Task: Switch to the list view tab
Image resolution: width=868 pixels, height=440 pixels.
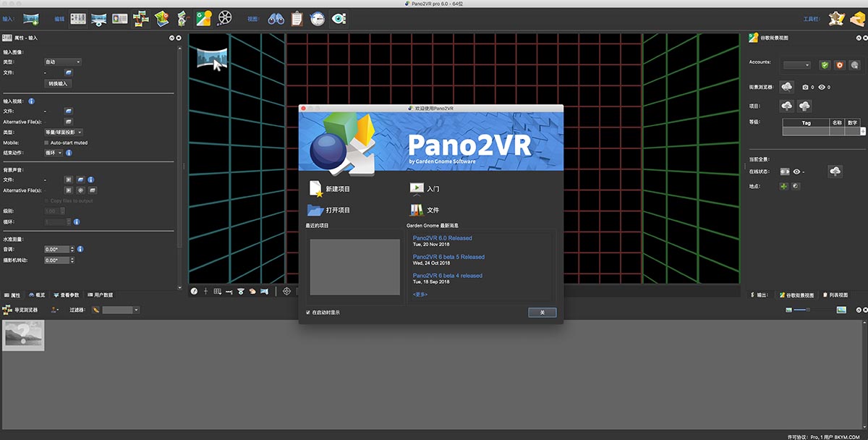Action: [834, 295]
